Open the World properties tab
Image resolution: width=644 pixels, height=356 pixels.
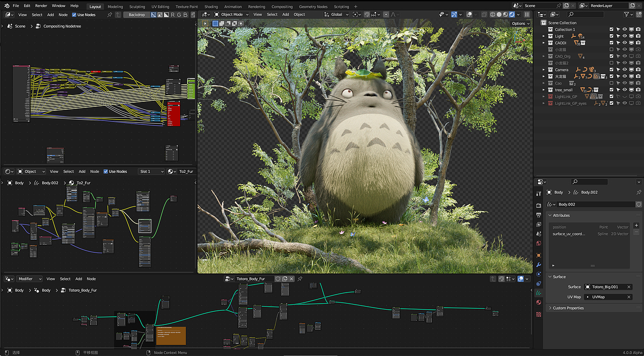click(x=539, y=243)
